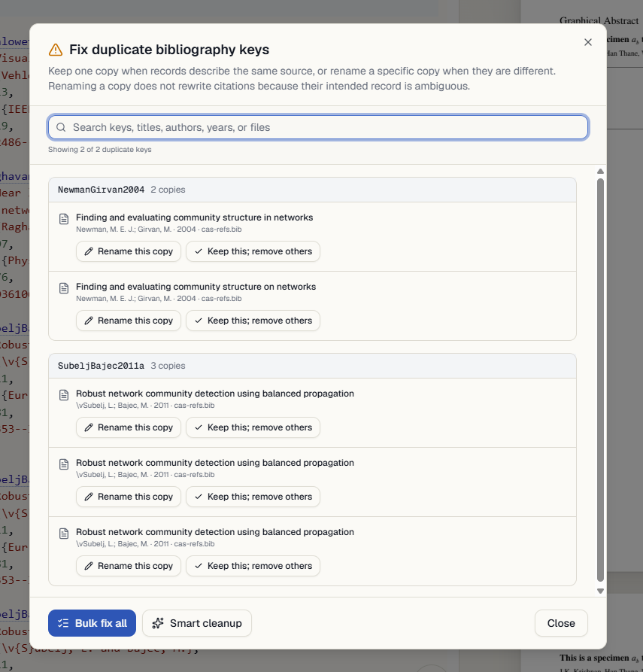The height and width of the screenshot is (672, 643).
Task: Rename second SubeljBajec2011a copy
Action: pyautogui.click(x=129, y=497)
